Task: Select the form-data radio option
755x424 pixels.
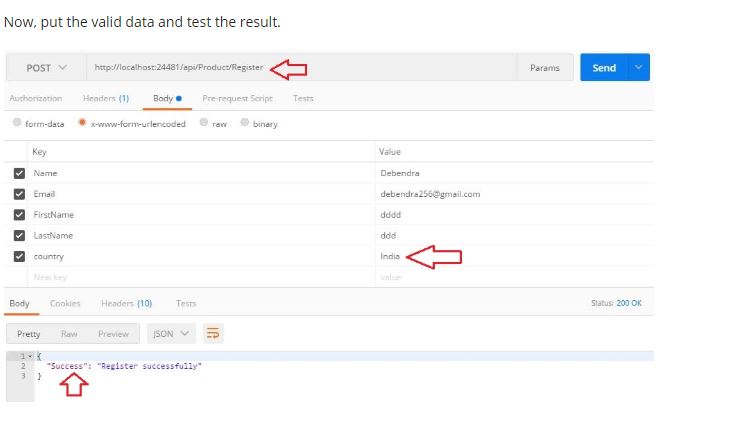Action: point(17,123)
